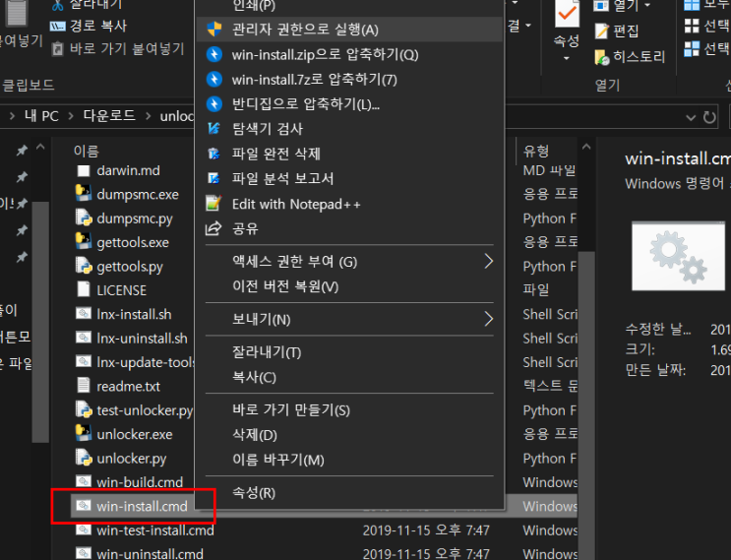Select 파일 완전 삭제 entry

[x=349, y=154]
